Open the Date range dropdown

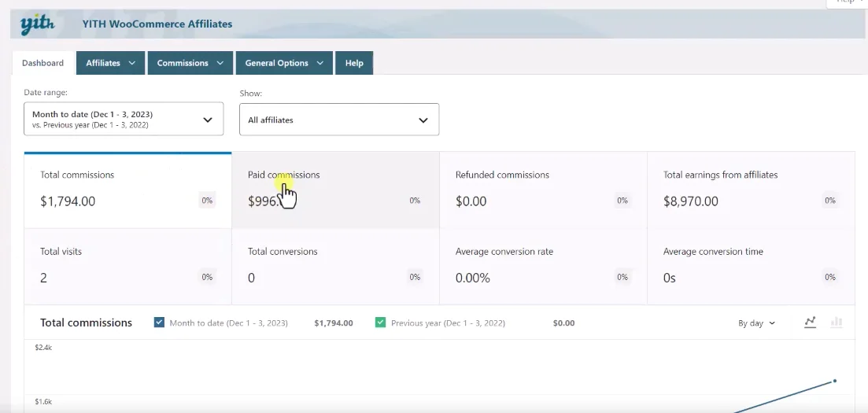(124, 119)
